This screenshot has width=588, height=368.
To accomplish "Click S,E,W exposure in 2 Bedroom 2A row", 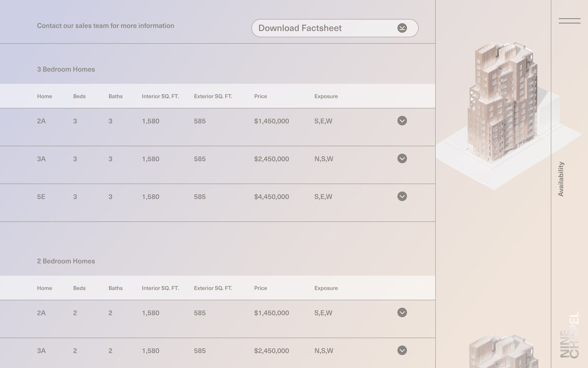I will [x=323, y=313].
